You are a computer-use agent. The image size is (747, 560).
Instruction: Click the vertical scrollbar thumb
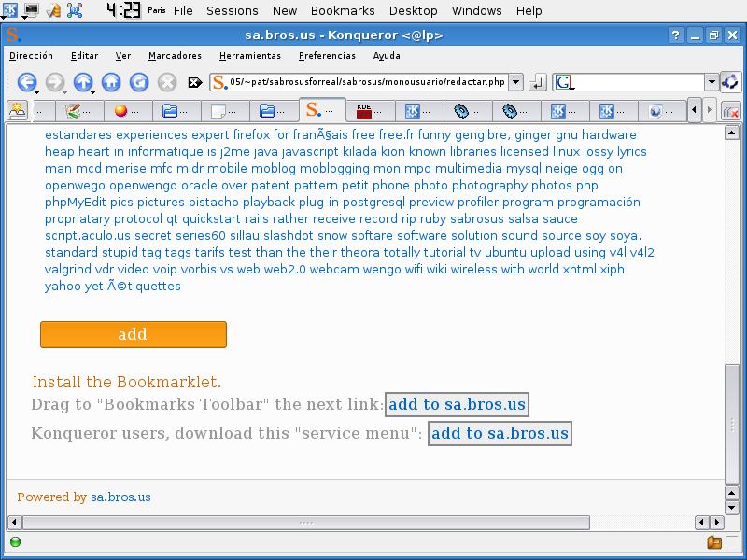point(732,424)
